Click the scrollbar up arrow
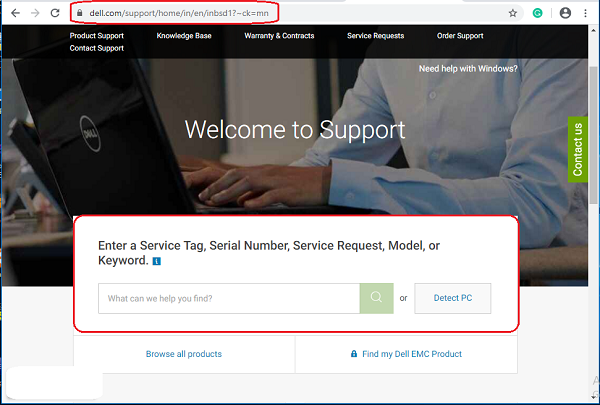Viewport: 600px width, 405px height. 594,30
